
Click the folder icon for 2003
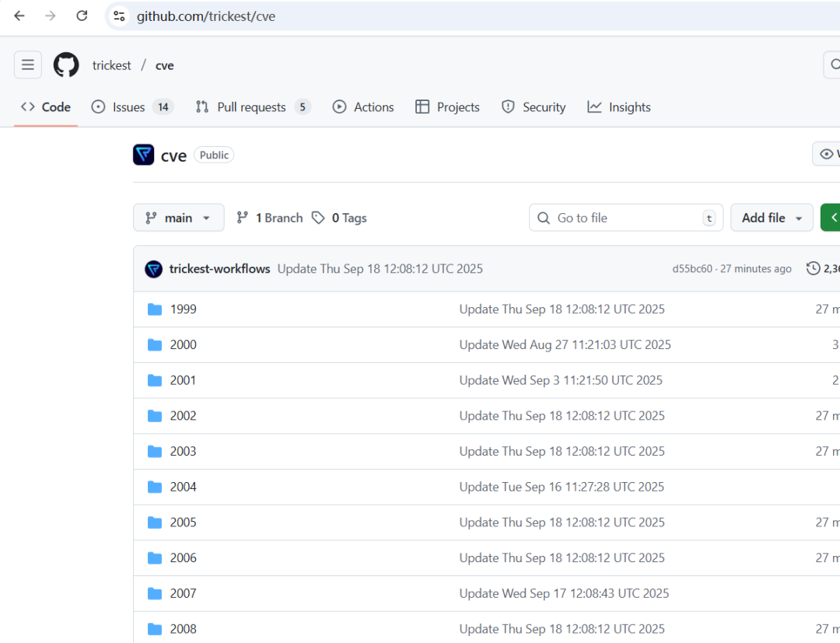pyautogui.click(x=155, y=451)
